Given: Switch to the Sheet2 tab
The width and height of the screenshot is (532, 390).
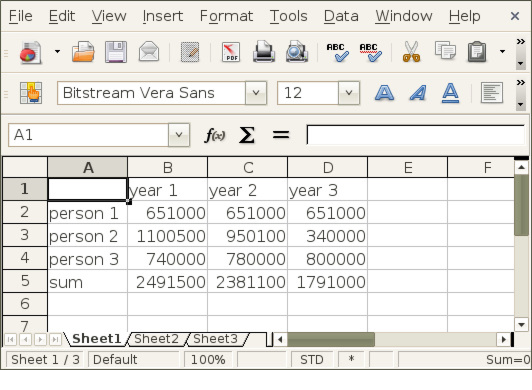Looking at the screenshot, I should tap(156, 339).
